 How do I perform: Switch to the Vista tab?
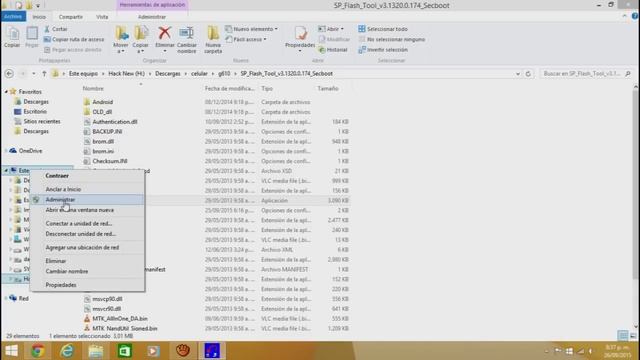pyautogui.click(x=102, y=17)
